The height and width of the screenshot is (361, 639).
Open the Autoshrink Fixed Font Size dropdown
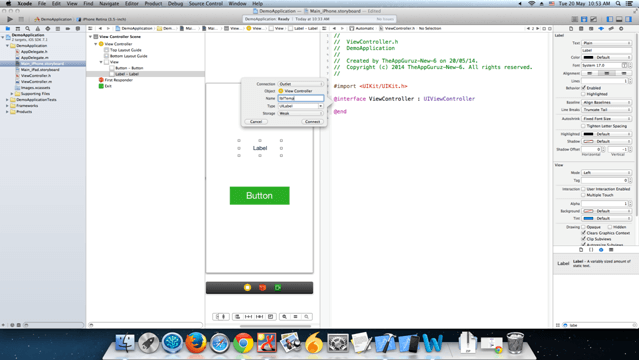[x=607, y=119]
